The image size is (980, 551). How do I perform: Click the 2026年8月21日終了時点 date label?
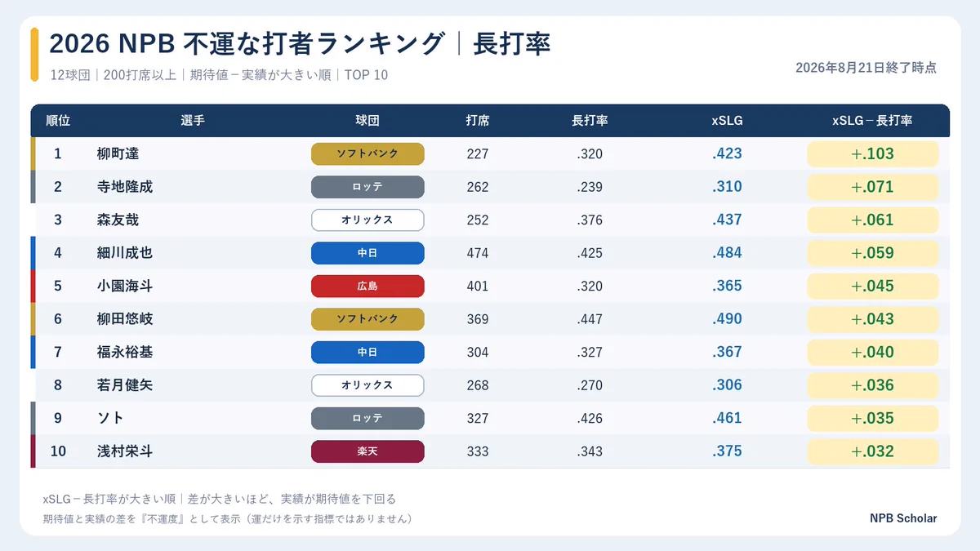[866, 68]
